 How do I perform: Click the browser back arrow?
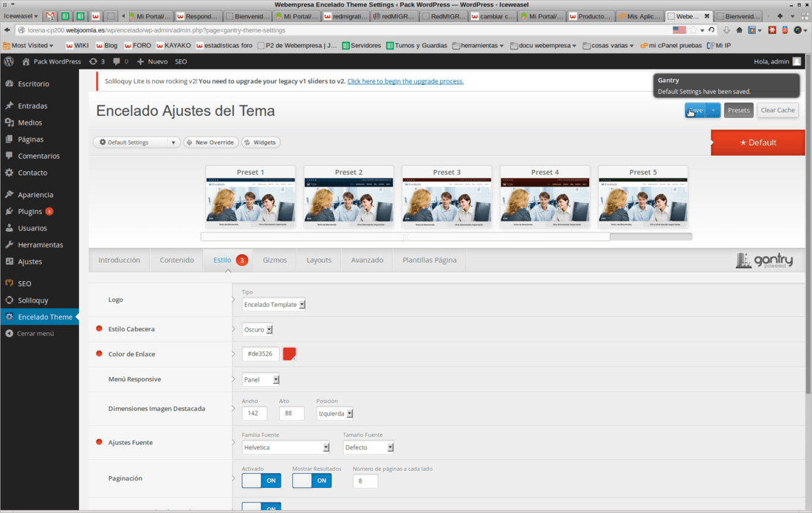[x=7, y=30]
